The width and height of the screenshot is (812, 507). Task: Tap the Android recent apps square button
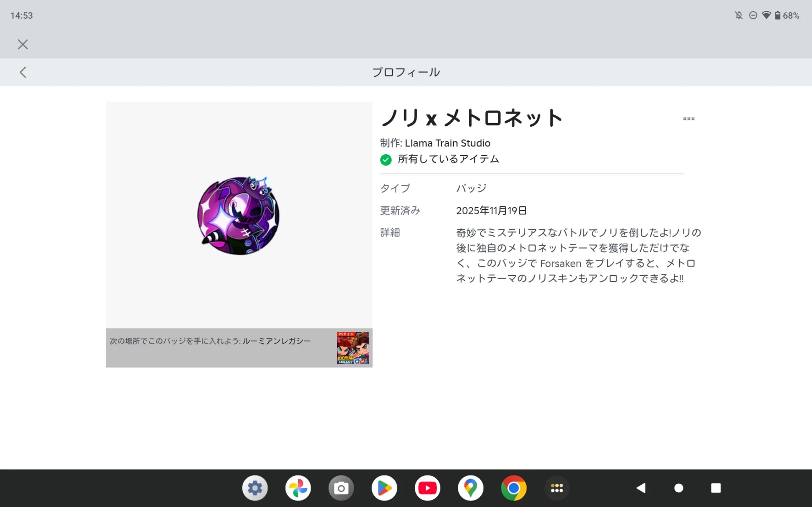coord(716,488)
